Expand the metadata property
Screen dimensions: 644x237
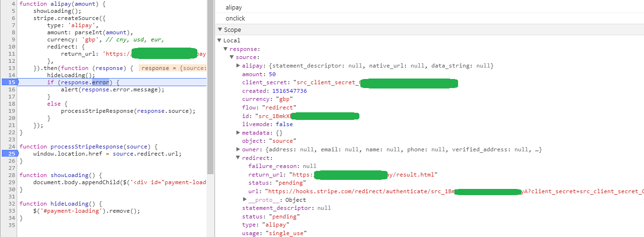[238, 132]
